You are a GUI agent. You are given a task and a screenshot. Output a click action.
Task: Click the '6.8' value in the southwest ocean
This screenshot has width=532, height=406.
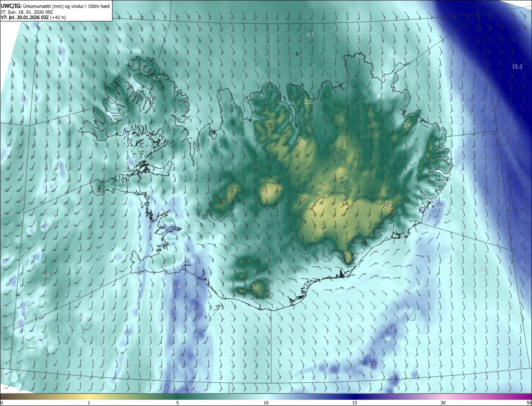46,275
